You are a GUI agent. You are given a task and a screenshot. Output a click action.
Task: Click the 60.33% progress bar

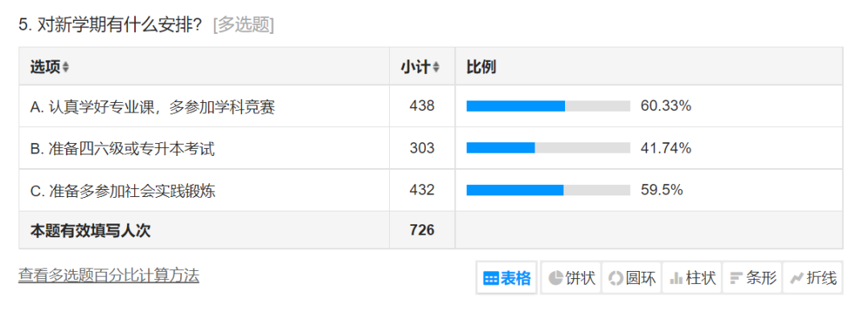pyautogui.click(x=548, y=106)
